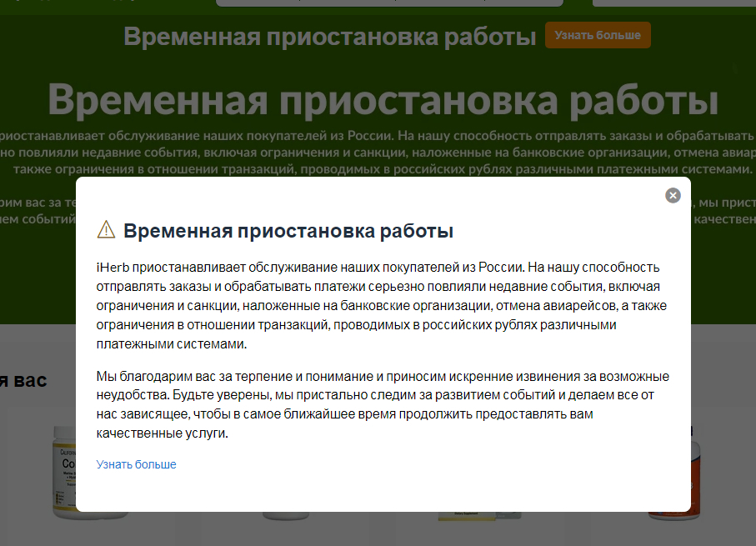Click the dialog paragraph beginning 'Мы благодарим вас'

coord(383,404)
